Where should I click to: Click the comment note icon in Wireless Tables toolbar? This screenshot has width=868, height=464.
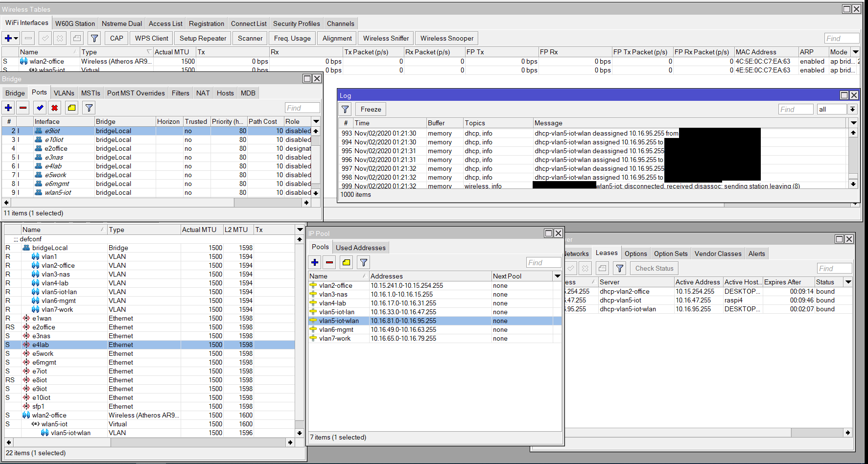77,38
